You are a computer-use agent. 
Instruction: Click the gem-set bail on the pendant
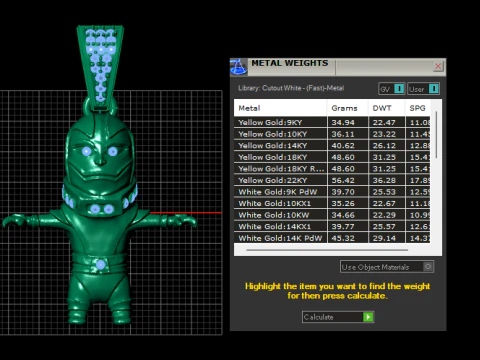point(100,67)
